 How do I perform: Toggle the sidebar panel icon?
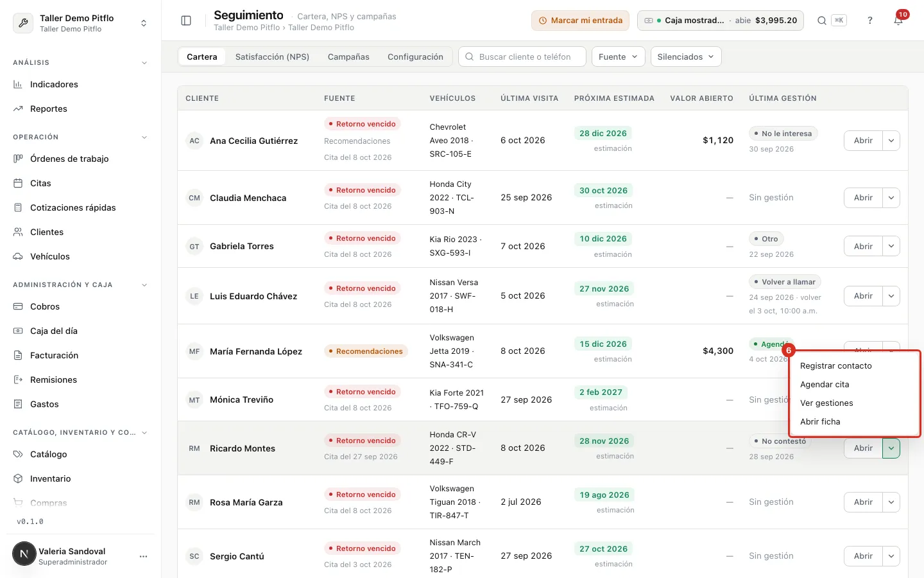(x=186, y=21)
